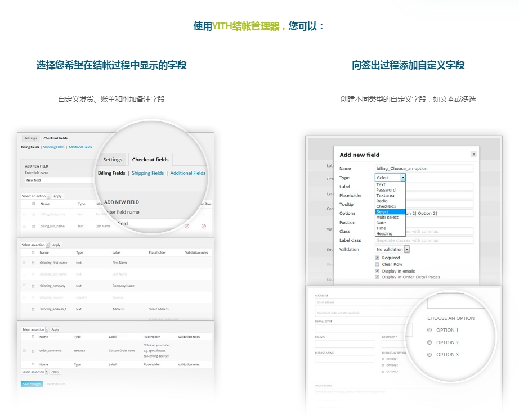Click Save changes button

point(32,384)
